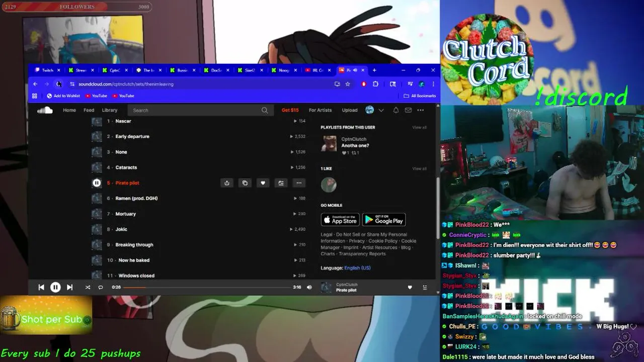The width and height of the screenshot is (644, 362).
Task: Open browser apps grid icon
Action: [35, 96]
